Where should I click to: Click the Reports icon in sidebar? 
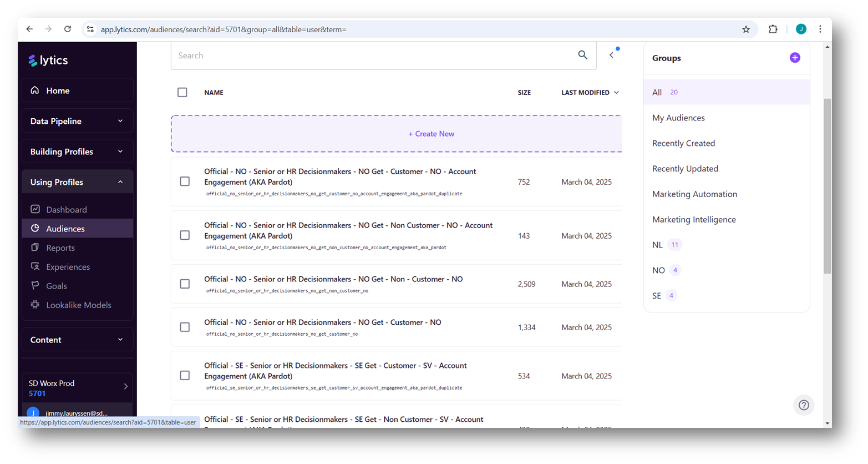pos(35,248)
